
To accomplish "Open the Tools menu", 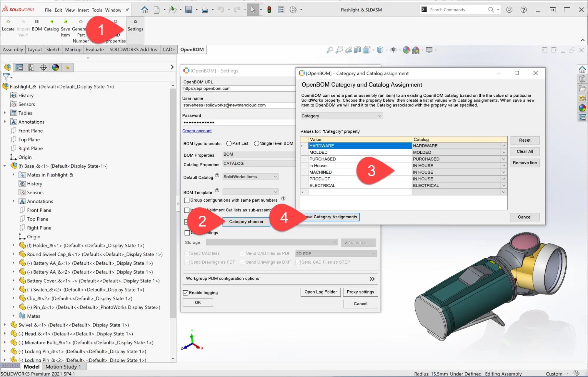I will pyautogui.click(x=97, y=10).
